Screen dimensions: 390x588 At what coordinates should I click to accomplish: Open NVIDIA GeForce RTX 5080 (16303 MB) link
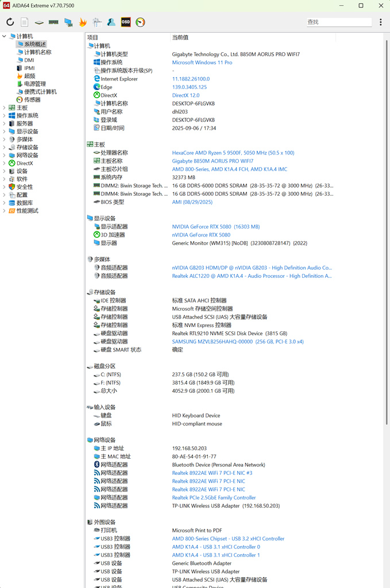pyautogui.click(x=216, y=227)
